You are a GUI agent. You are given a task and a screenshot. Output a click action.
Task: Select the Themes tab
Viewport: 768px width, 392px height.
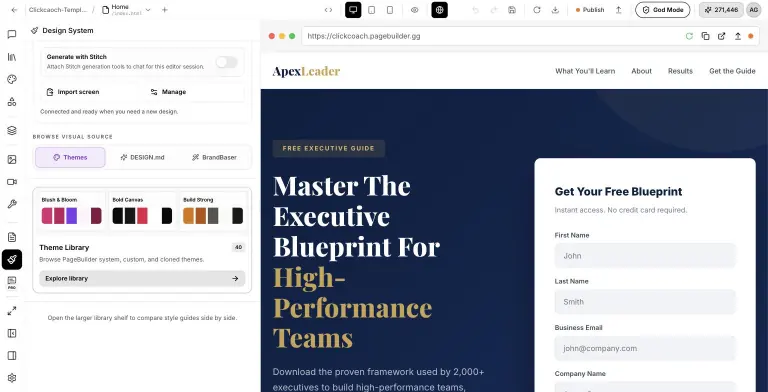(x=70, y=157)
